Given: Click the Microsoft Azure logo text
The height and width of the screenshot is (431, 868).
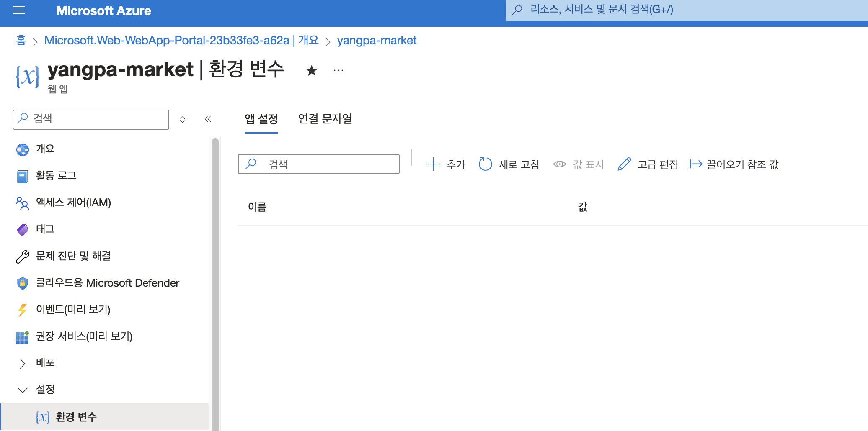Looking at the screenshot, I should click(x=103, y=10).
